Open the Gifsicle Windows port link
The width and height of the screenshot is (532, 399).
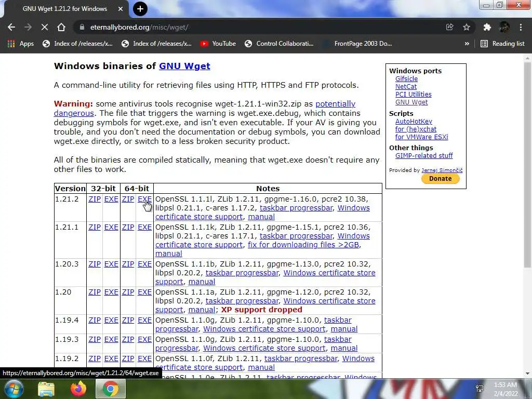pyautogui.click(x=406, y=79)
